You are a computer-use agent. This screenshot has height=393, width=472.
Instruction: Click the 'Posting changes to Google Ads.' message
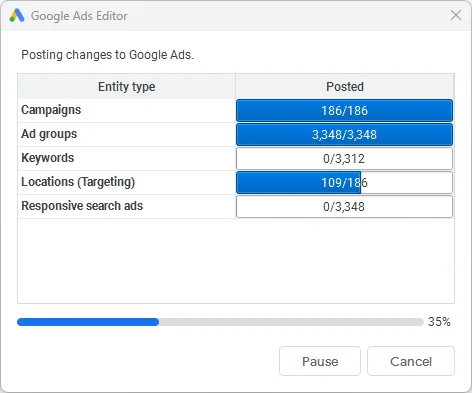pyautogui.click(x=107, y=55)
